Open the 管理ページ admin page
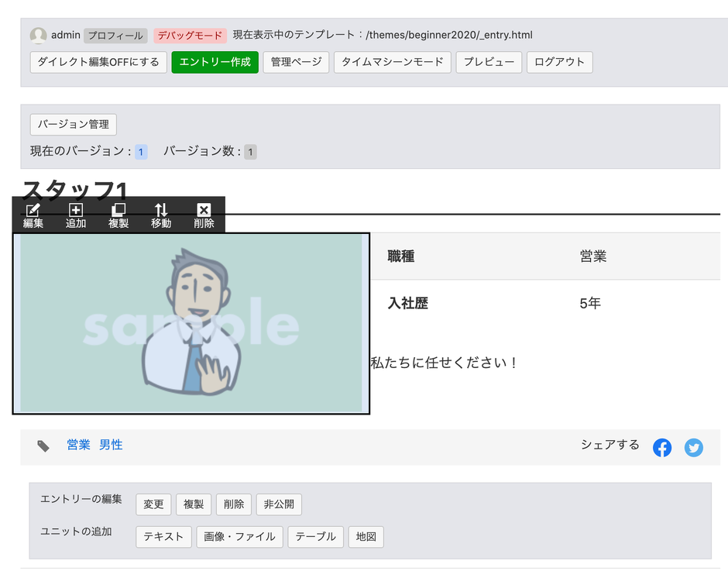Viewport: 728px width, 578px height. coord(297,62)
